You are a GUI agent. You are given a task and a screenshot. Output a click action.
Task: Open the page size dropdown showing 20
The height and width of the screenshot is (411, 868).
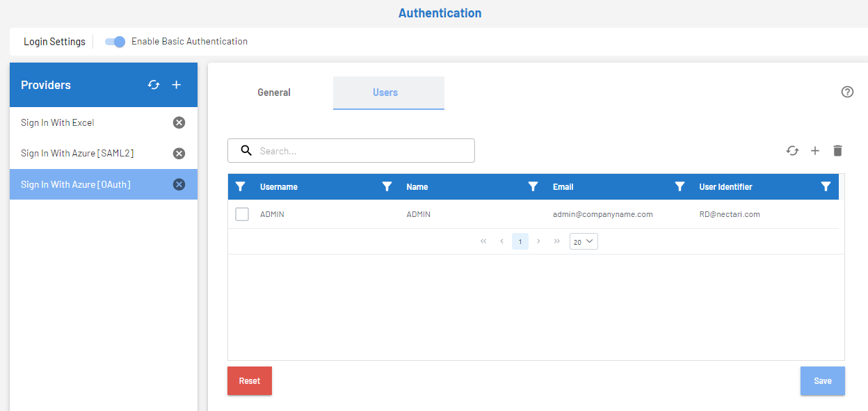tap(583, 241)
